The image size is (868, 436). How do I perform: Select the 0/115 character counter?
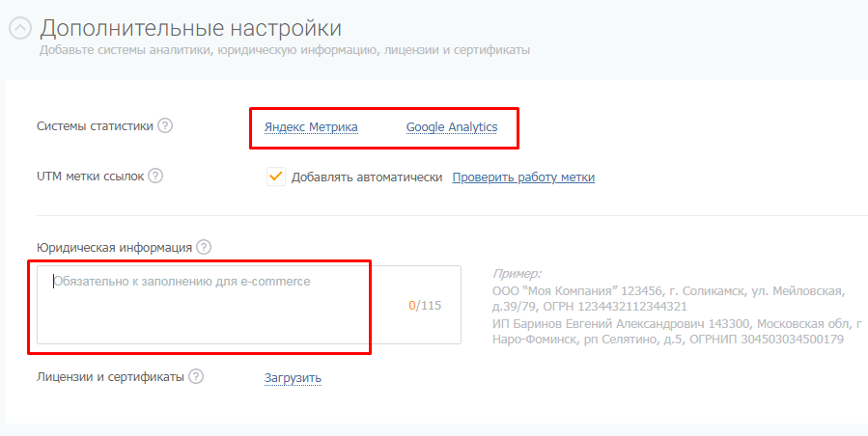(x=425, y=306)
